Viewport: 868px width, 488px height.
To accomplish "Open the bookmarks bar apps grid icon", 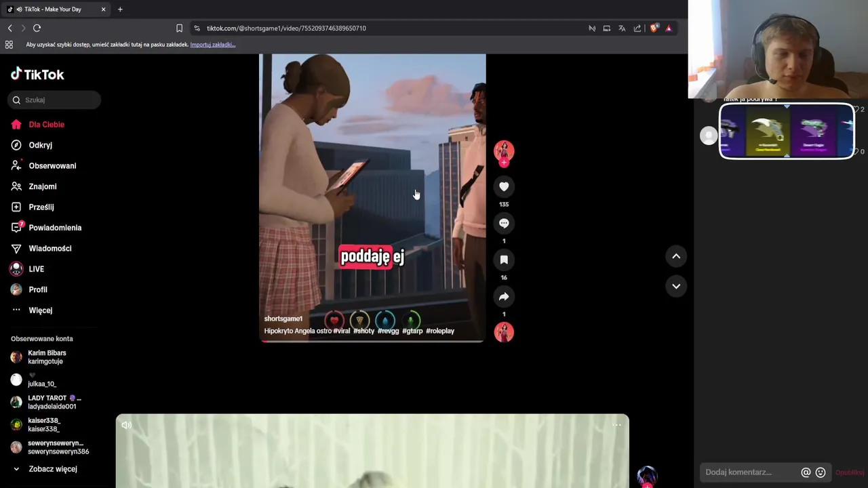I will 9,45.
